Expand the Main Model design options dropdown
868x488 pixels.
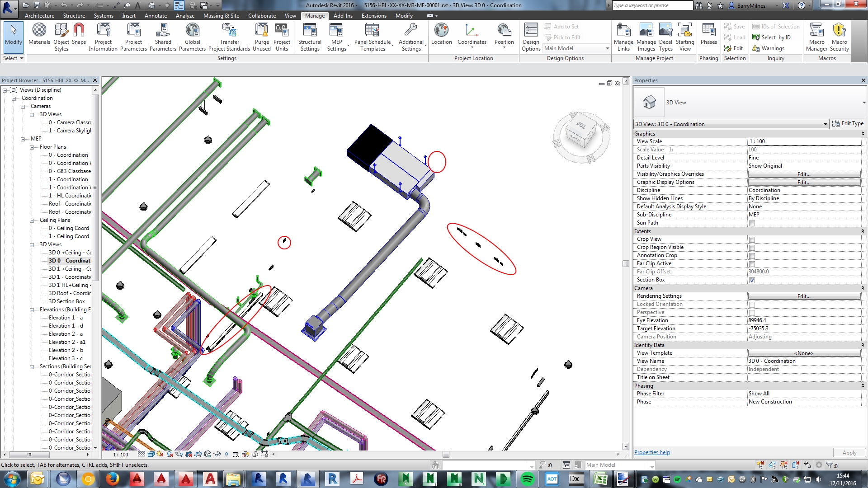point(608,48)
